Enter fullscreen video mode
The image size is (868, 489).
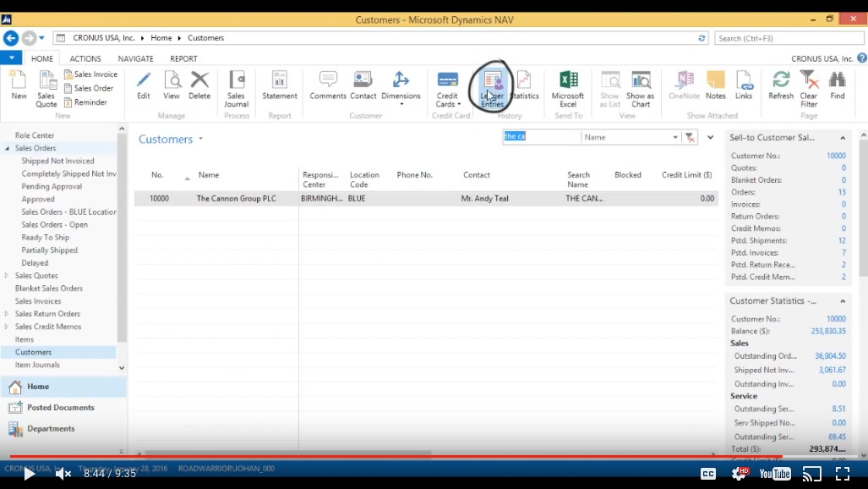(x=843, y=474)
